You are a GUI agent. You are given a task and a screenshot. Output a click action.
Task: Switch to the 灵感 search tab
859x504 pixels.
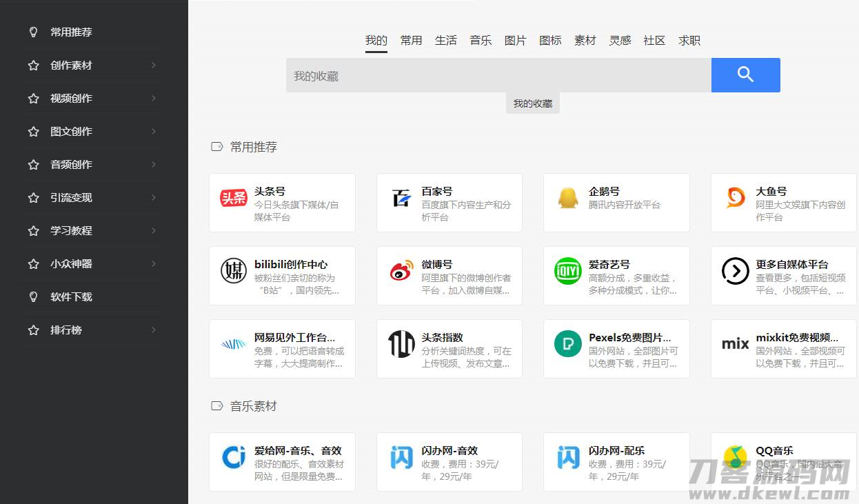point(620,41)
